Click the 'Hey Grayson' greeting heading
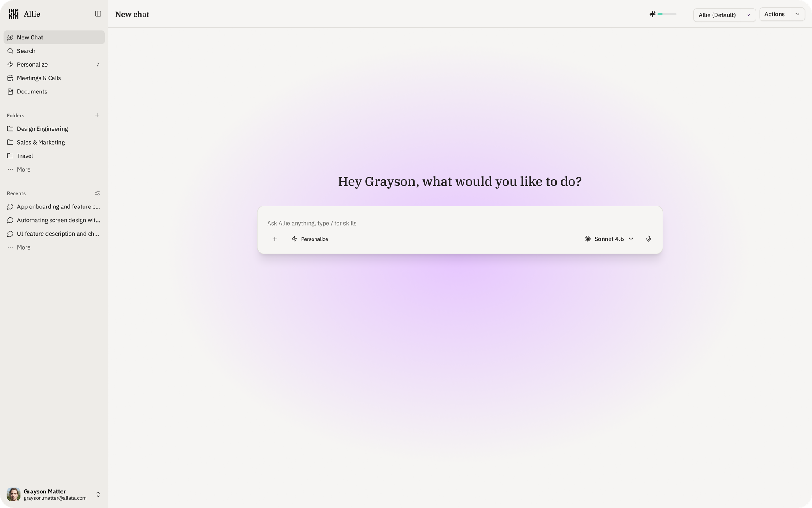Image resolution: width=812 pixels, height=508 pixels. tap(460, 182)
